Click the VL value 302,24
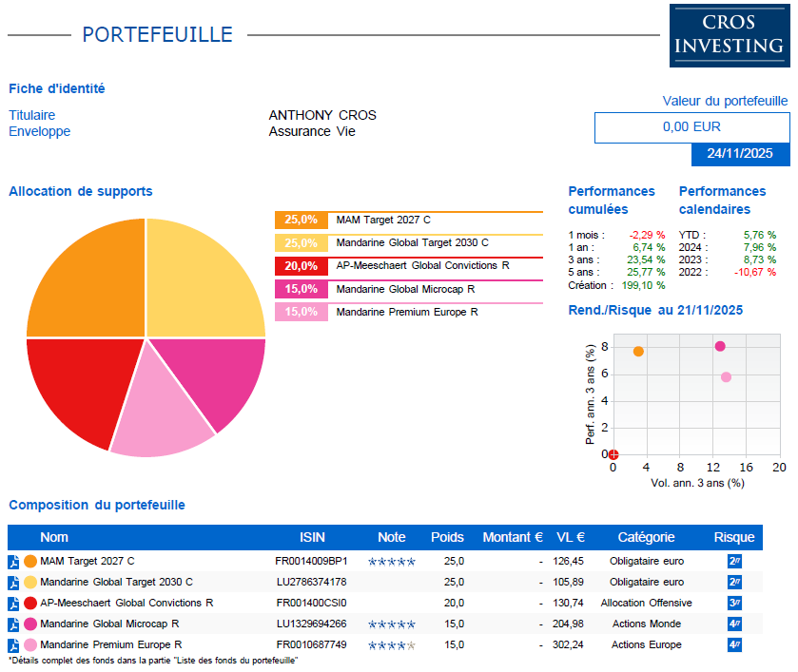This screenshot has width=798, height=672. (x=569, y=644)
